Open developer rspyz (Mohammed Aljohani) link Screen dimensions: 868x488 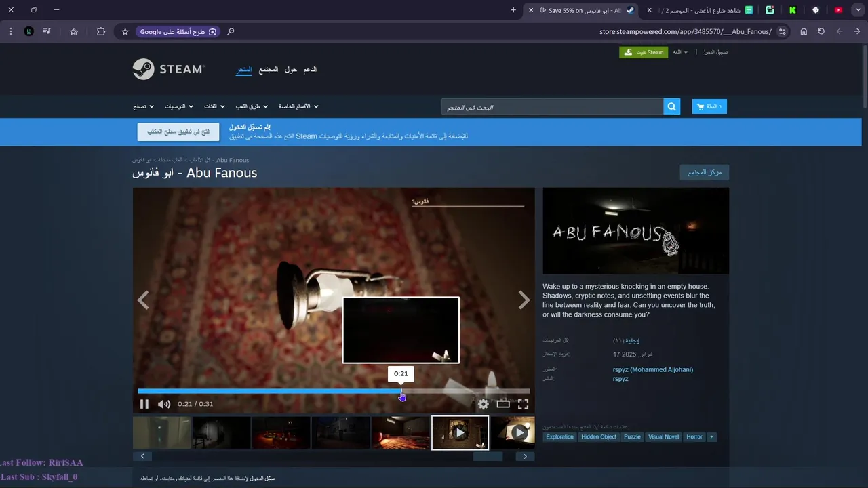click(x=653, y=370)
